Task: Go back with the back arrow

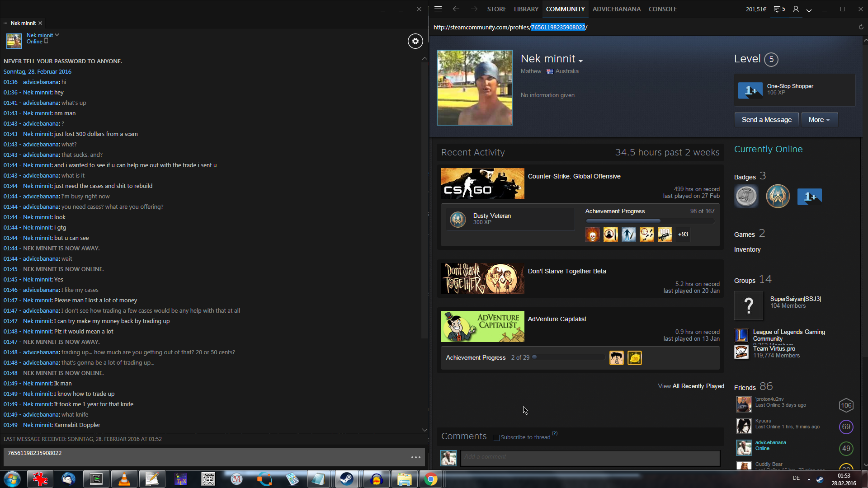Action: click(456, 9)
